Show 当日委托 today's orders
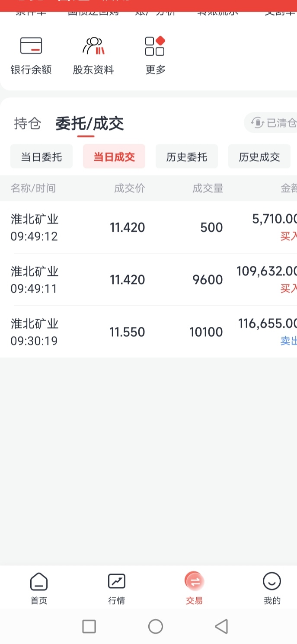Viewport: 297px width, 644px height. click(42, 156)
